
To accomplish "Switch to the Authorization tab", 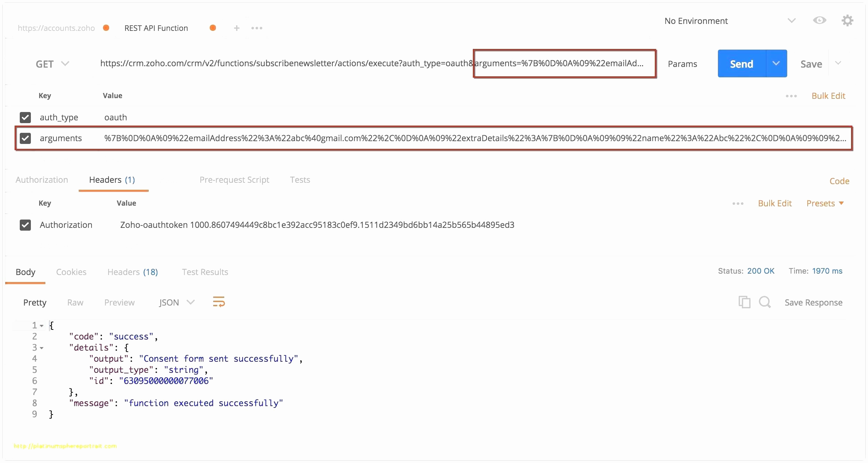I will 43,180.
